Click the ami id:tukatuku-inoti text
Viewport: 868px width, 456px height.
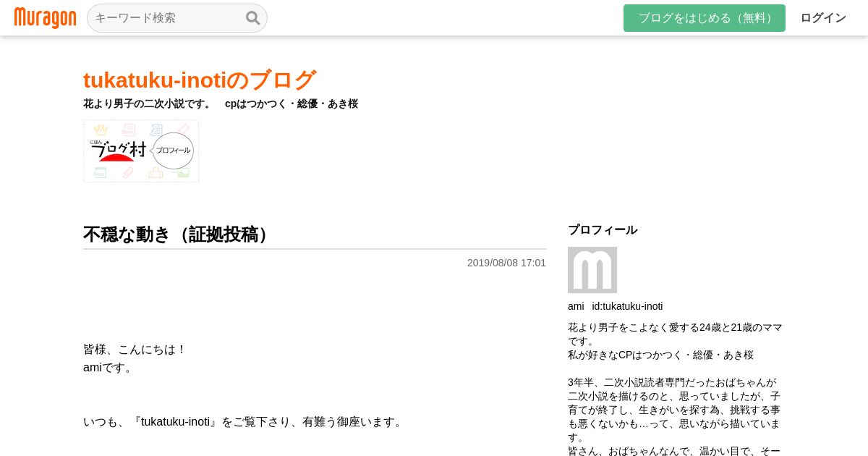pos(615,306)
